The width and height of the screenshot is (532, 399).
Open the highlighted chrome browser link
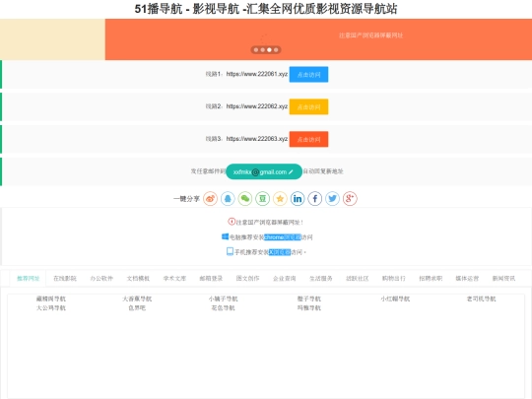(283, 237)
